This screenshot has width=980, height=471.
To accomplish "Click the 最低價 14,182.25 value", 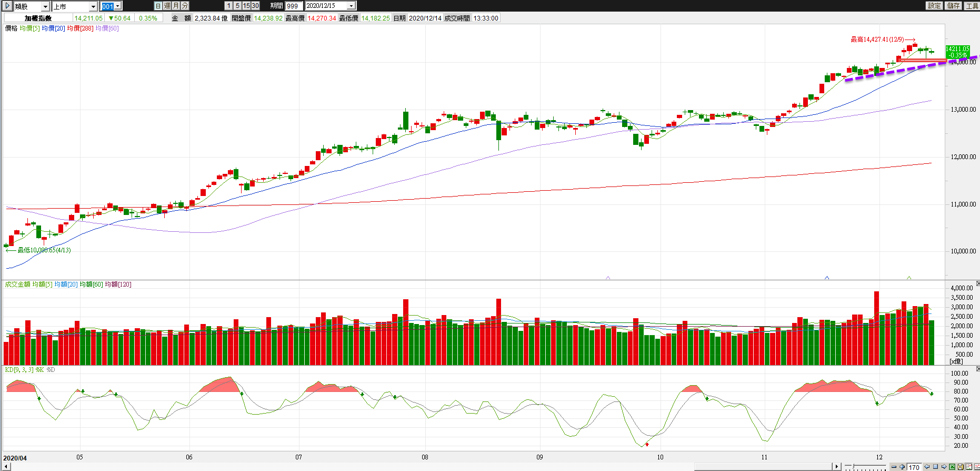I will coord(375,18).
